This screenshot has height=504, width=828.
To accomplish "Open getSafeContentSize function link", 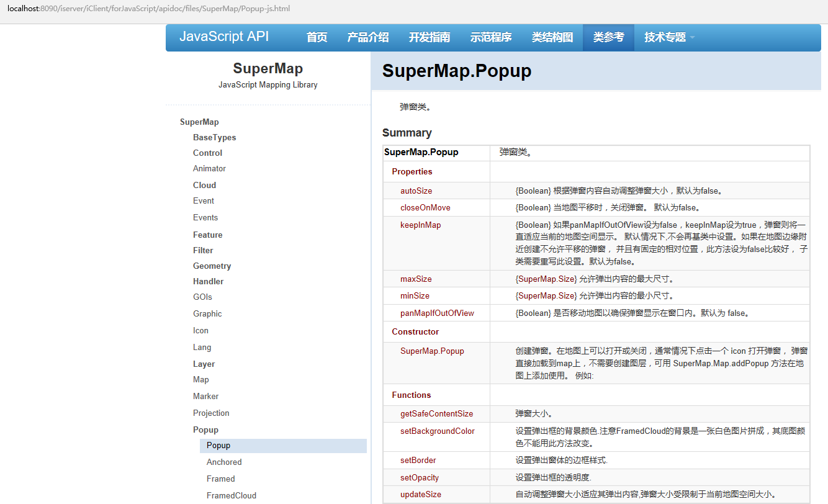I will (x=436, y=414).
